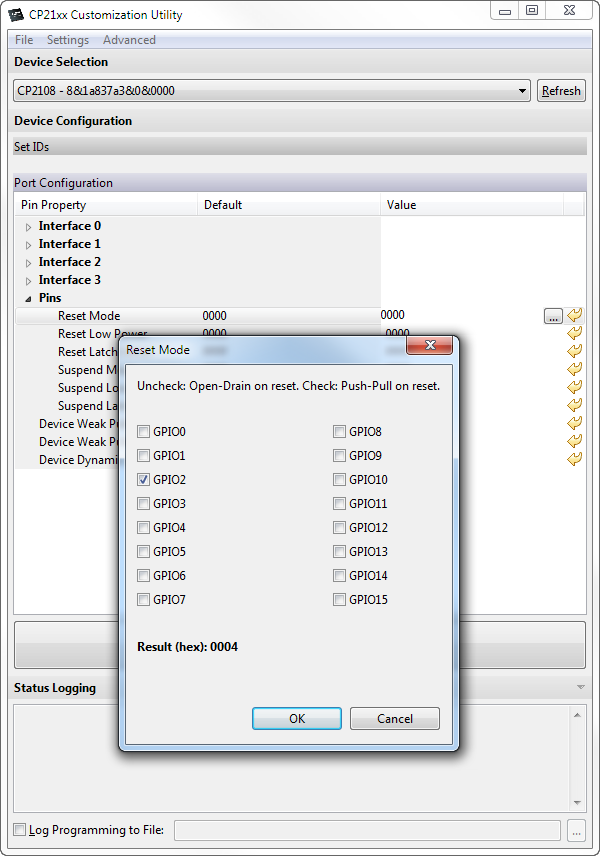This screenshot has width=600, height=856.
Task: Check GPIO14 checkbox
Action: pos(340,576)
